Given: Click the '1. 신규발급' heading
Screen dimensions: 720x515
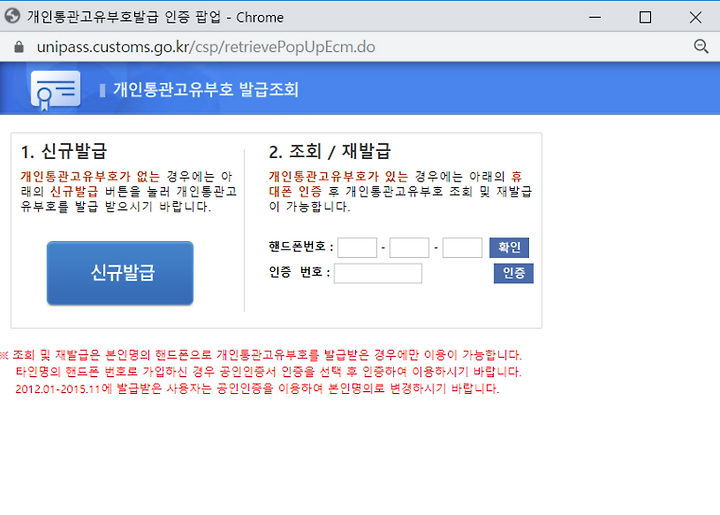Looking at the screenshot, I should click(x=64, y=151).
